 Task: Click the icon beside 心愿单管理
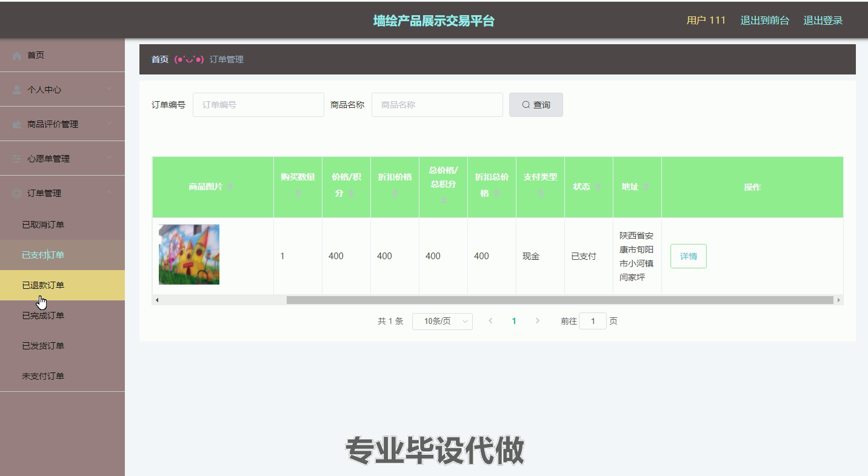pos(17,159)
